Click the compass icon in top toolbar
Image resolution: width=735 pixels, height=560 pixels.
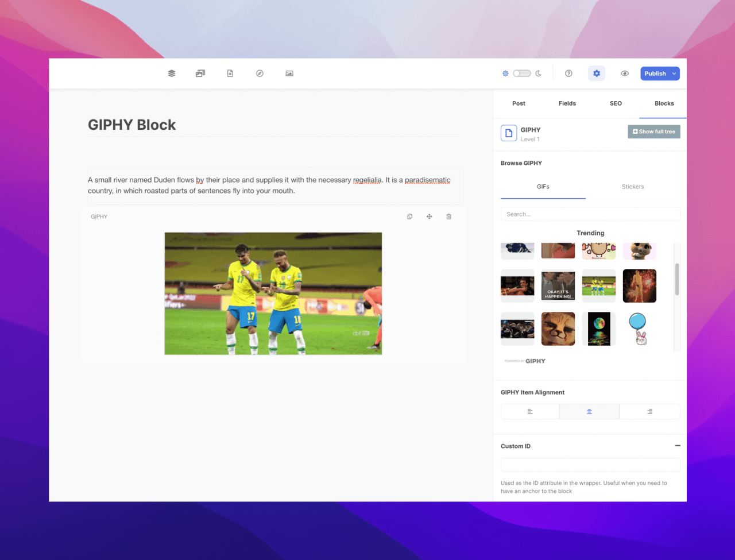pos(260,74)
